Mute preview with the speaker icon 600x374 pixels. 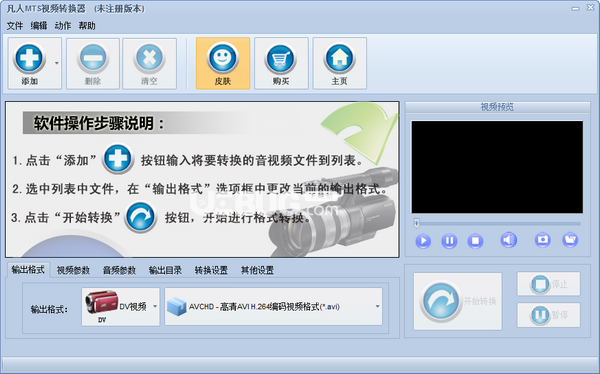[509, 240]
